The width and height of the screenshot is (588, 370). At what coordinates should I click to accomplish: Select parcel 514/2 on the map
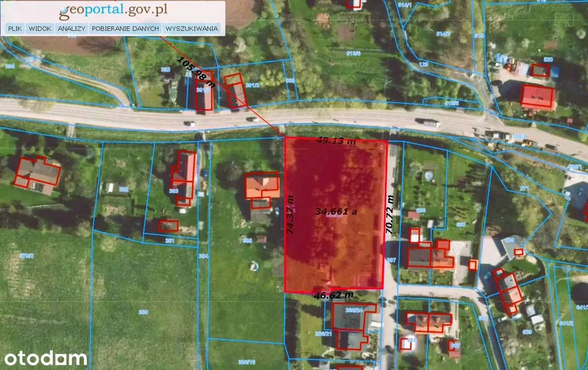pyautogui.click(x=430, y=34)
